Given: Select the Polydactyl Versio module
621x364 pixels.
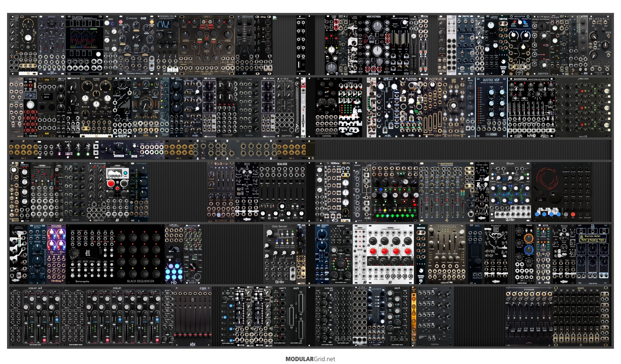Looking at the screenshot, I should click(496, 254).
